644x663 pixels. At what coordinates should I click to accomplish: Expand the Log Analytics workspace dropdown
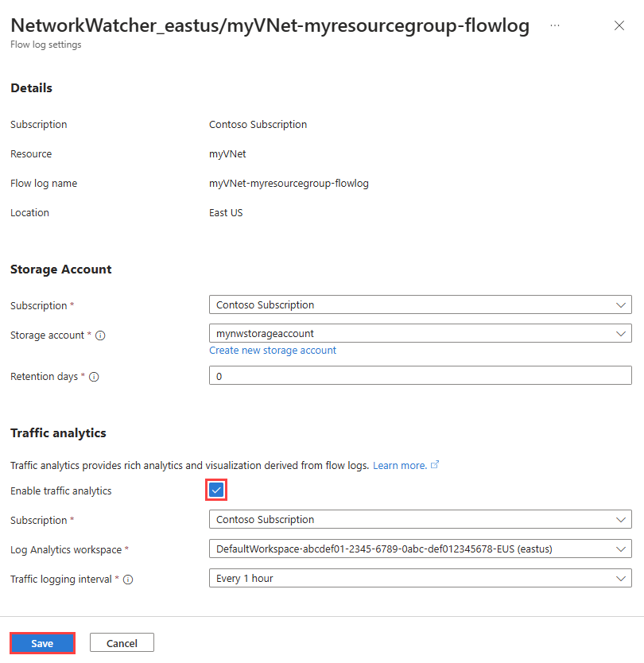click(x=421, y=549)
